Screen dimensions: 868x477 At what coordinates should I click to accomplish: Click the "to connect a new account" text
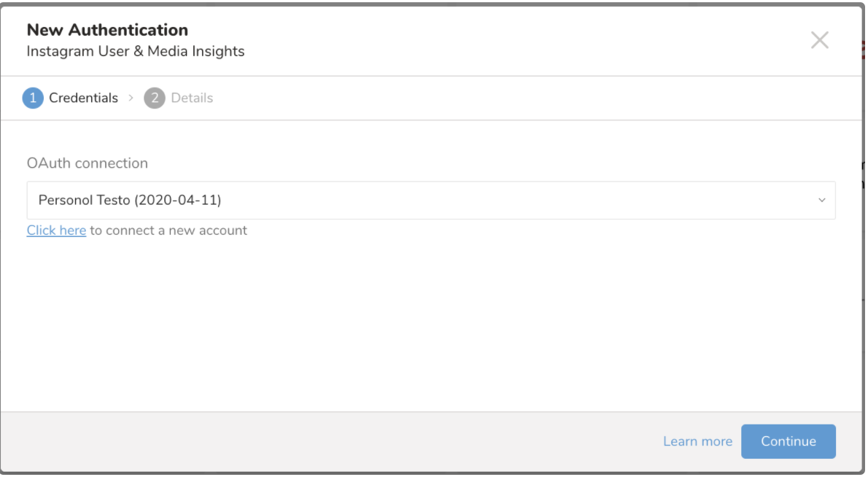168,230
